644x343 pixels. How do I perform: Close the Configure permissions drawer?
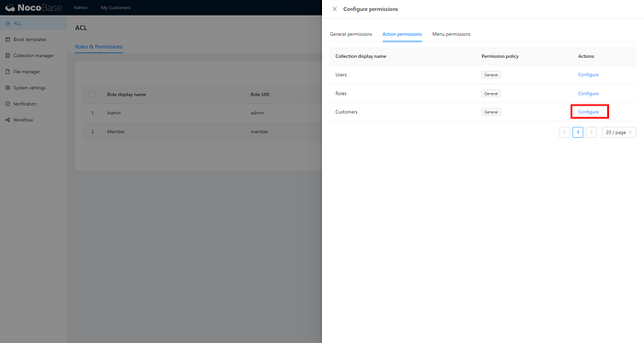tap(335, 9)
